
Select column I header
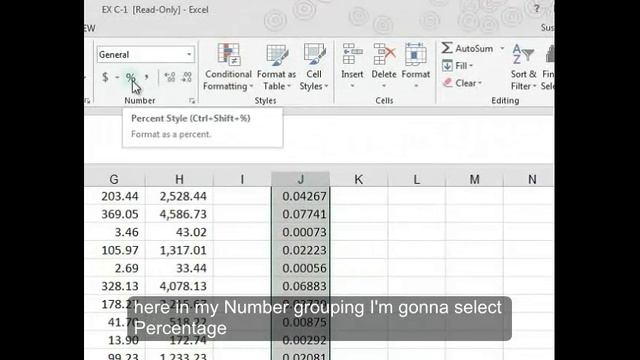tap(242, 179)
